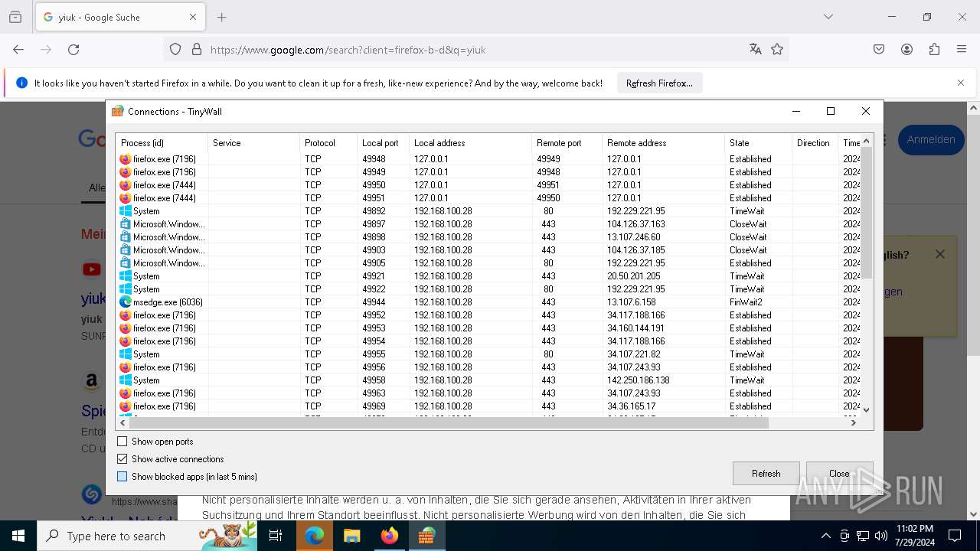Image resolution: width=980 pixels, height=551 pixels.
Task: Open a new Firefox tab
Action: [x=222, y=17]
